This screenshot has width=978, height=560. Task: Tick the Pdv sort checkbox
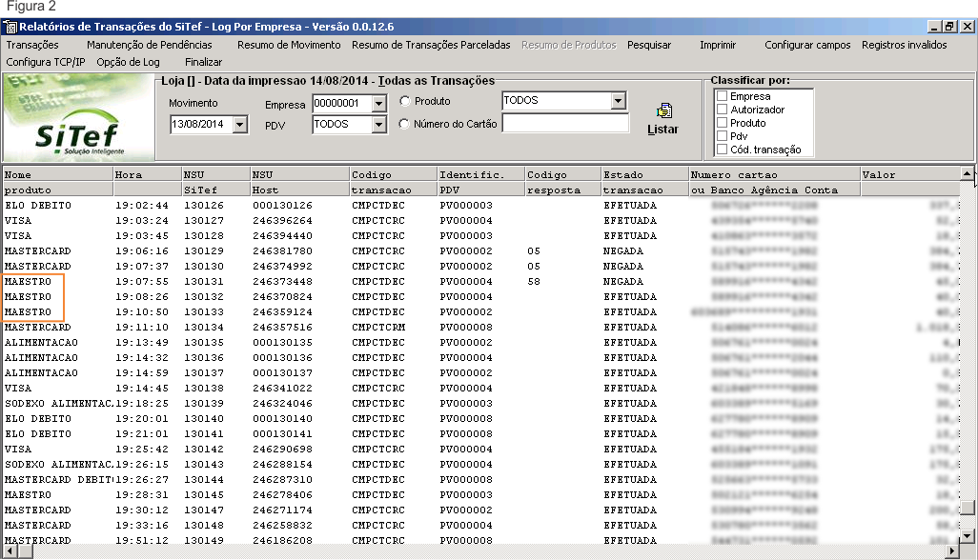tap(723, 136)
